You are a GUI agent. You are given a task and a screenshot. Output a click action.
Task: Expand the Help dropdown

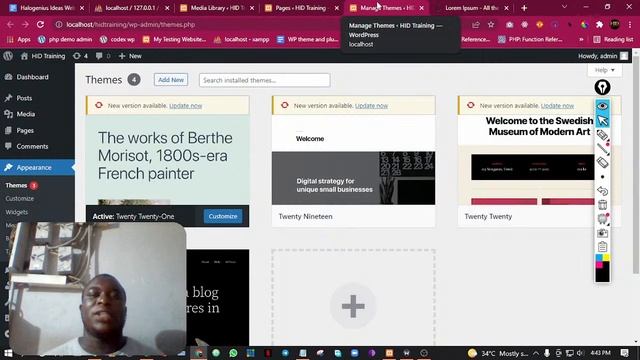[x=604, y=70]
